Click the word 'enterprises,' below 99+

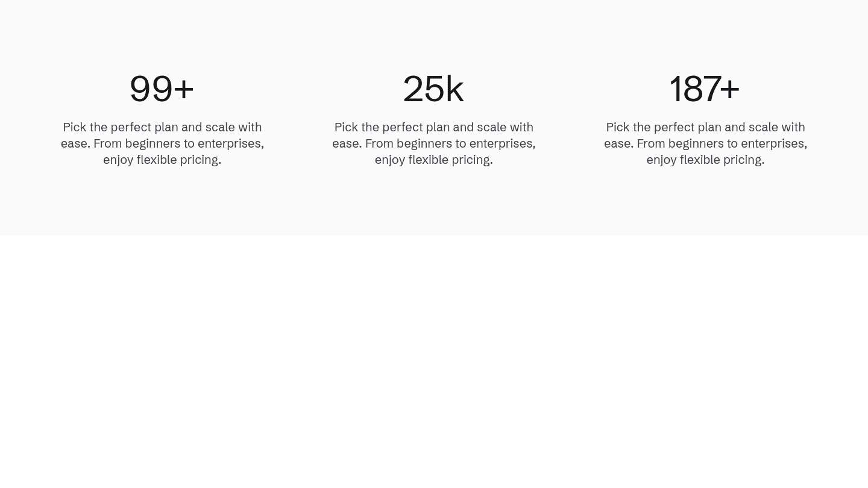point(230,143)
